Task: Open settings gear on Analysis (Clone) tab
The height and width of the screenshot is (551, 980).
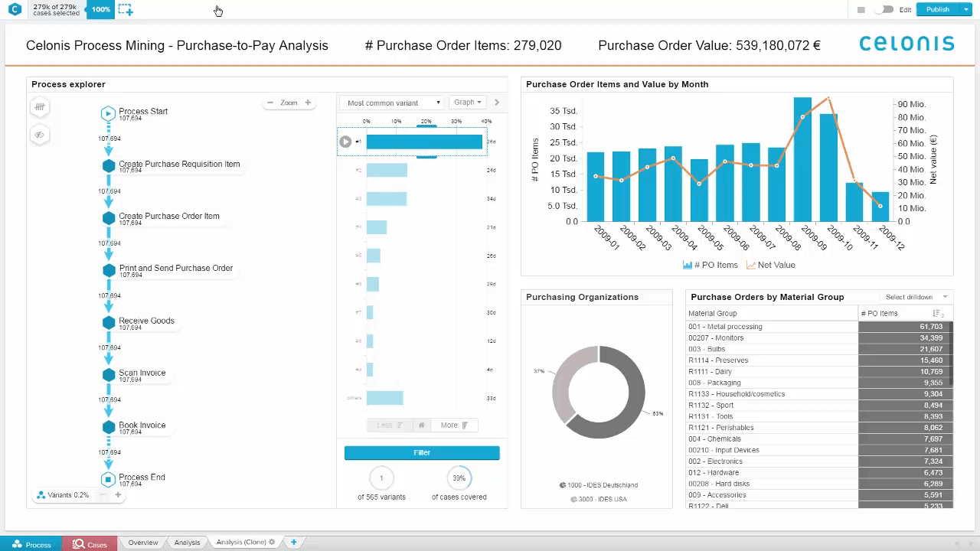Action: click(x=272, y=543)
